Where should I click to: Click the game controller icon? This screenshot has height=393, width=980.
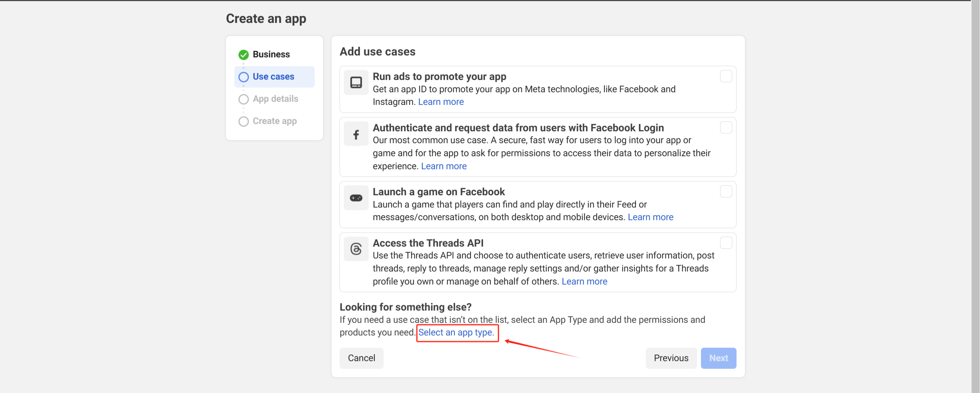point(356,198)
